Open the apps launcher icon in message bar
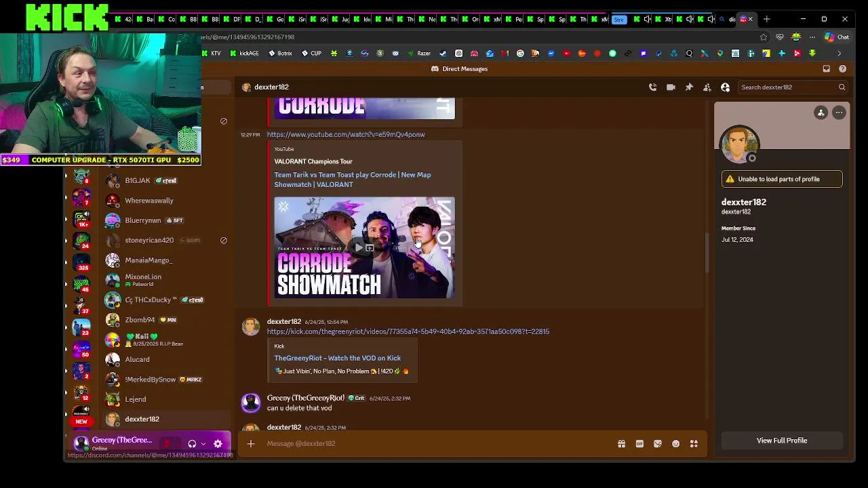Screen dimensions: 868x488 click(694, 443)
